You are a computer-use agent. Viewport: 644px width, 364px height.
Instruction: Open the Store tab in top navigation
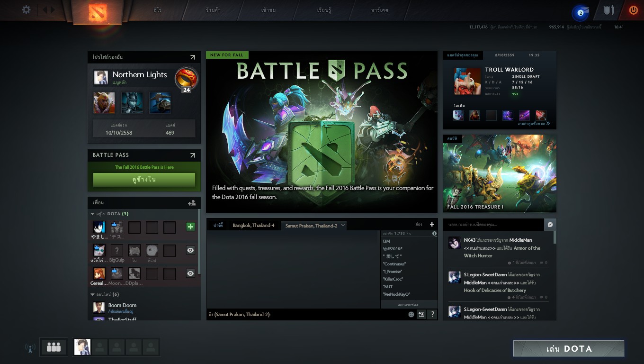pos(213,10)
